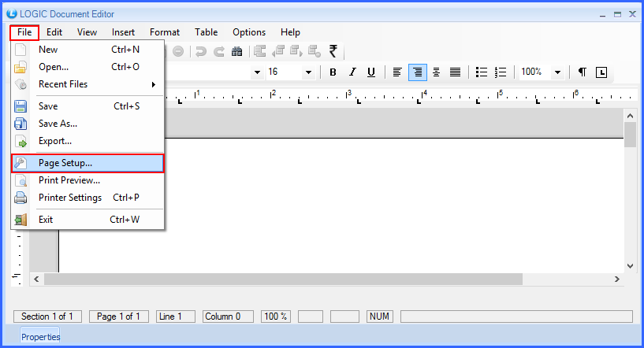The height and width of the screenshot is (348, 644).
Task: Open the Format menu
Action: click(x=165, y=32)
